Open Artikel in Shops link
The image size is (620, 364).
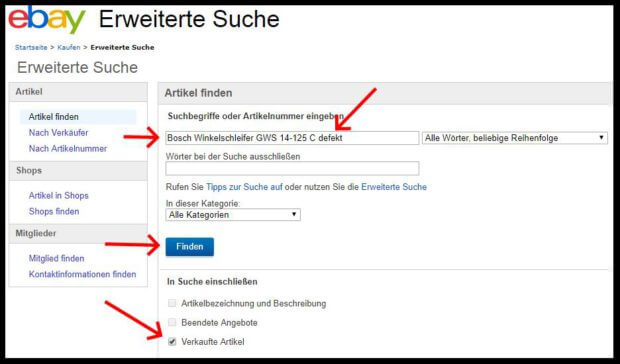[x=59, y=196]
